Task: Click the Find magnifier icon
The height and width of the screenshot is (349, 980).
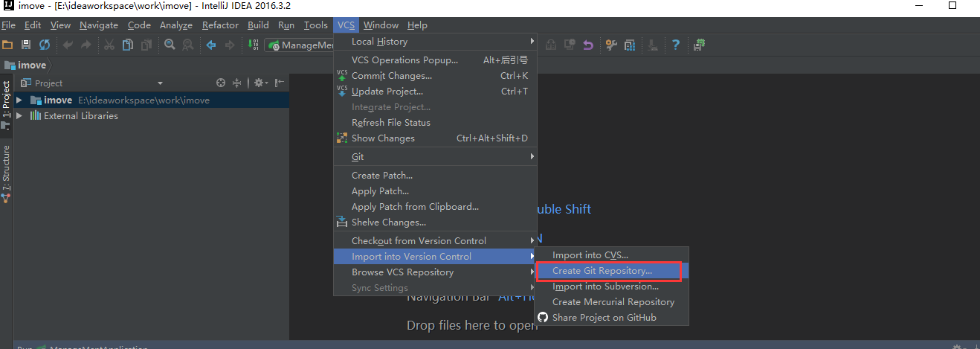Action: (170, 45)
